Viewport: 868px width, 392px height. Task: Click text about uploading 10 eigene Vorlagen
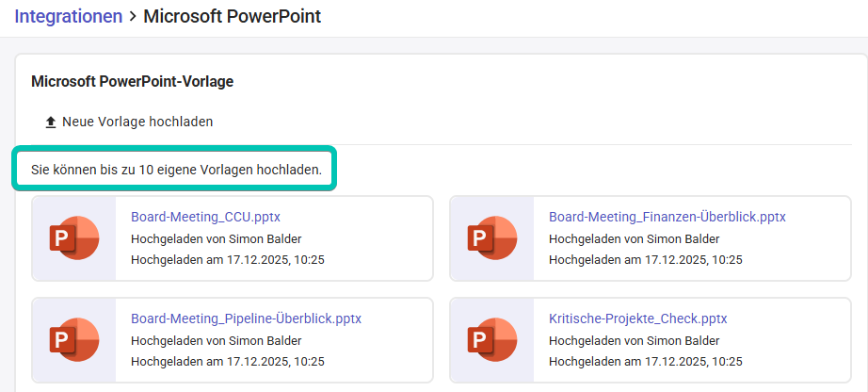(177, 169)
